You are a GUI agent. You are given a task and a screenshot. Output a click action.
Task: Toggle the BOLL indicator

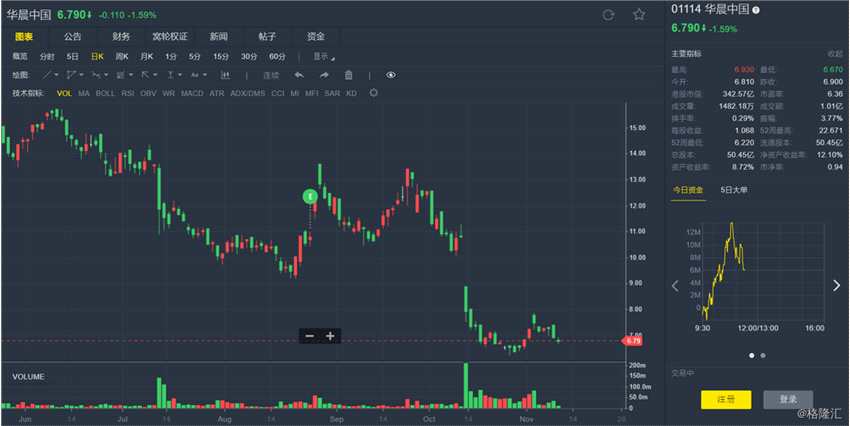coord(105,93)
